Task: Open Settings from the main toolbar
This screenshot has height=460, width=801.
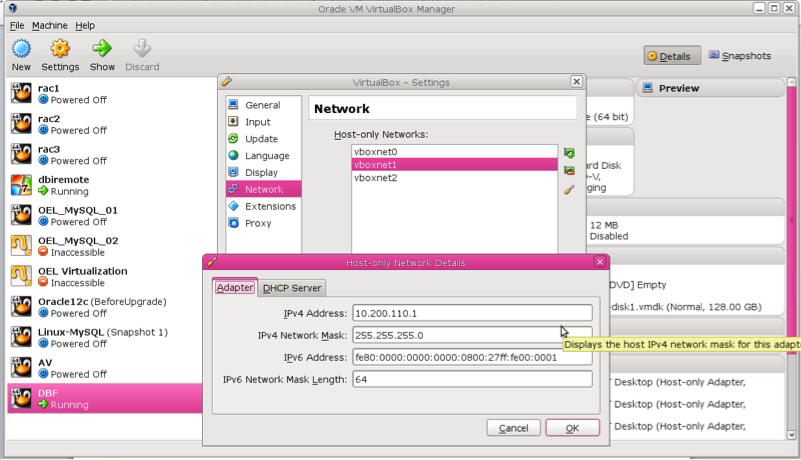Action: pyautogui.click(x=60, y=49)
